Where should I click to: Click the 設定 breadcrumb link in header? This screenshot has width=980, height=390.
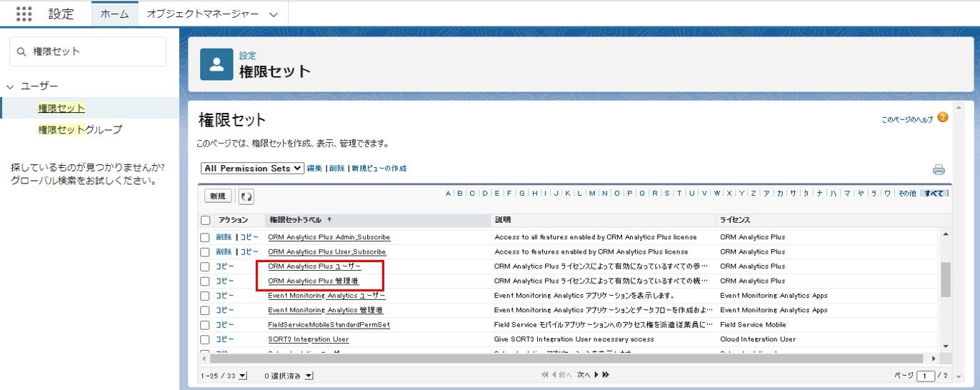click(x=248, y=55)
